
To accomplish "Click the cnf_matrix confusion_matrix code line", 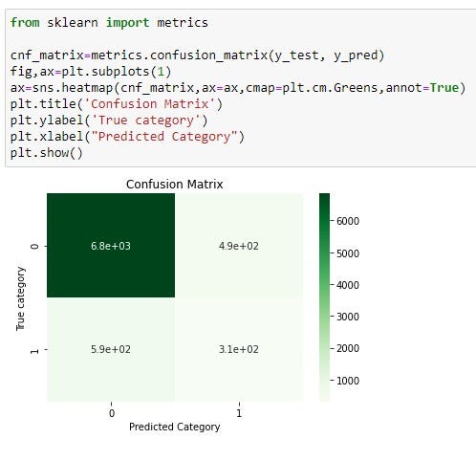I will 197,55.
